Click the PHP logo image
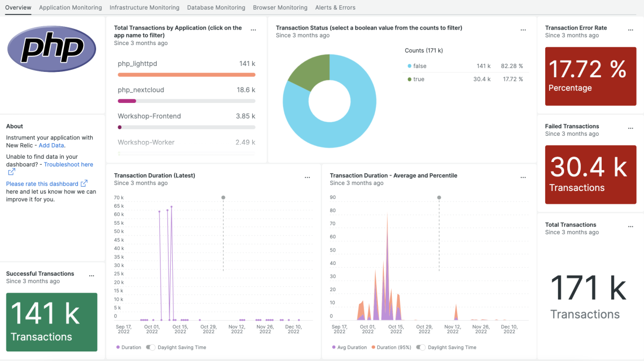 [x=52, y=49]
